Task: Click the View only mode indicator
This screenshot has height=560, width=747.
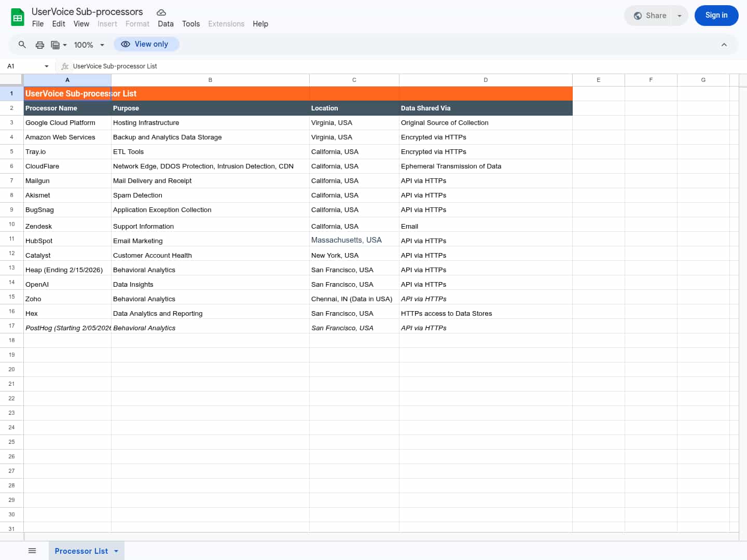Action: [x=146, y=45]
